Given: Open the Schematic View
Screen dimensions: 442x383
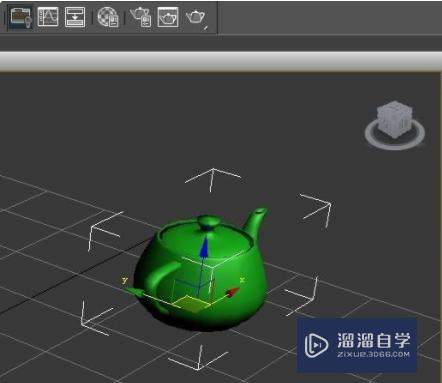Looking at the screenshot, I should click(75, 17).
